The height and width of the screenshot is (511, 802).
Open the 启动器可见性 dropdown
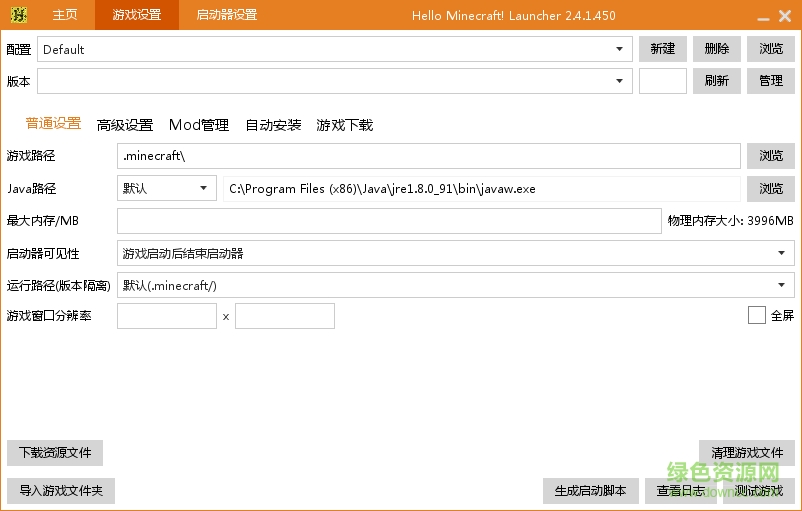click(x=781, y=253)
